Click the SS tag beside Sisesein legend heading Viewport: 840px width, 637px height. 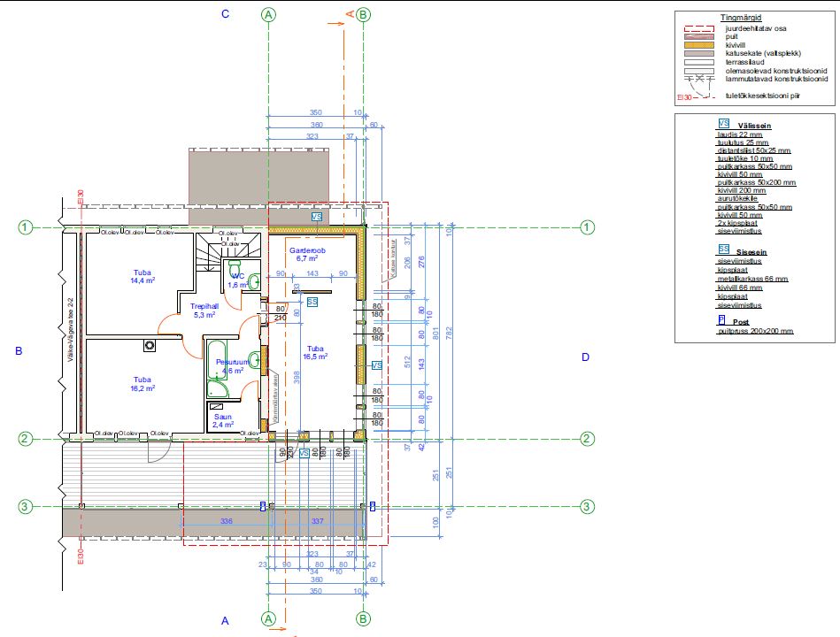pos(723,250)
